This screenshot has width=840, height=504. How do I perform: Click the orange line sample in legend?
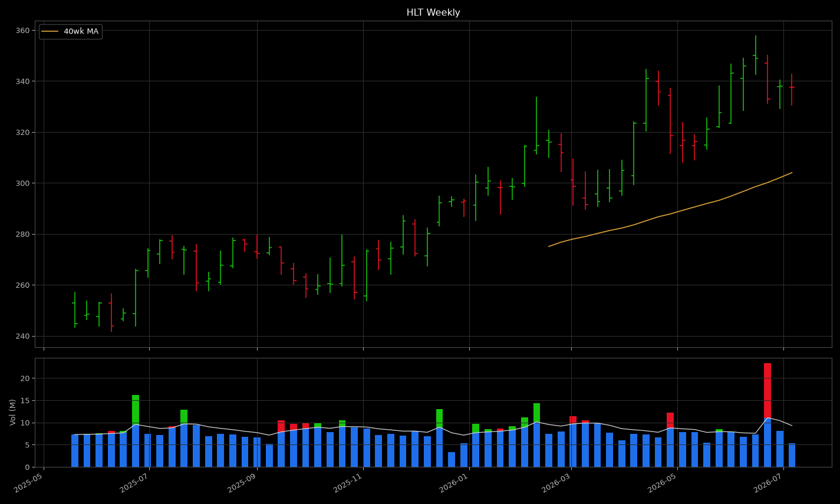tap(50, 32)
